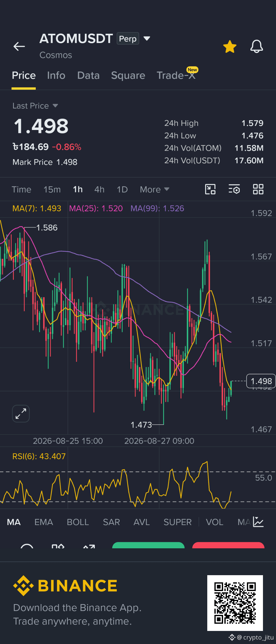This screenshot has height=644, width=276.
Task: Enable the VOL sub-indicator
Action: (x=215, y=522)
